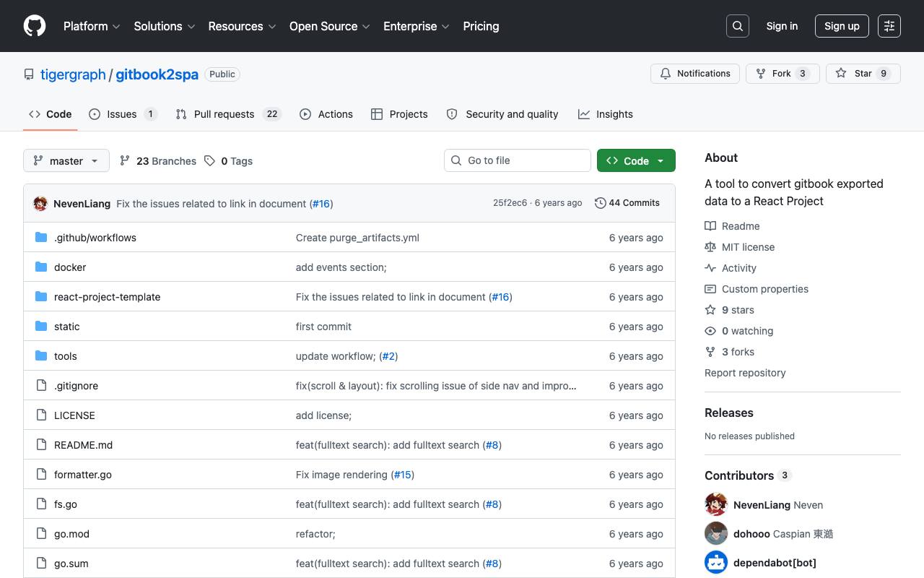Open the Pull requests tab
The height and width of the screenshot is (578, 924).
(x=228, y=114)
